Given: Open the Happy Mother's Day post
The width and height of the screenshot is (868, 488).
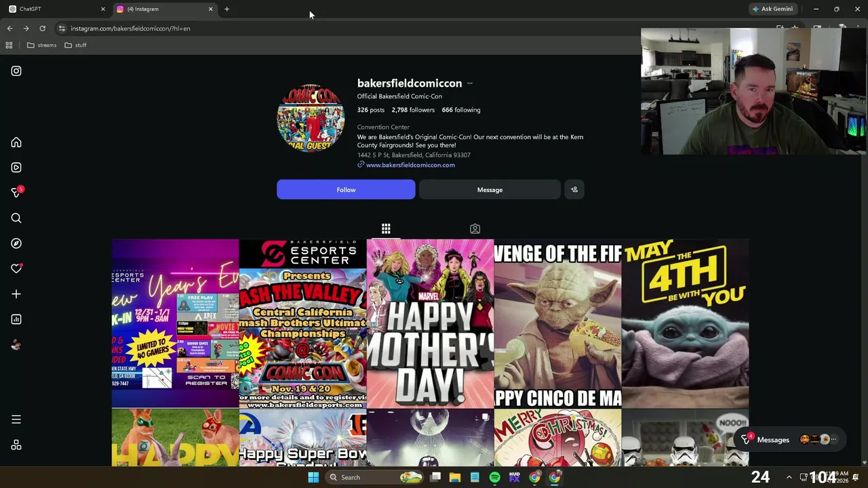Looking at the screenshot, I should (x=430, y=323).
